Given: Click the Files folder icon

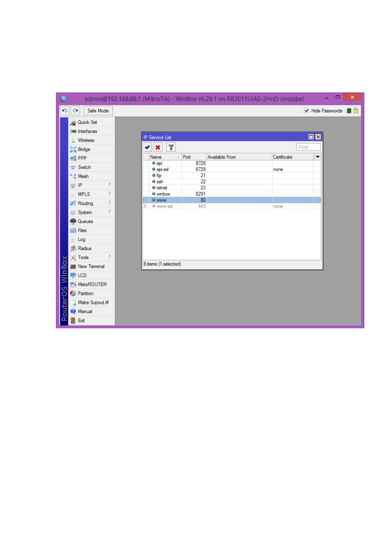Looking at the screenshot, I should (73, 231).
